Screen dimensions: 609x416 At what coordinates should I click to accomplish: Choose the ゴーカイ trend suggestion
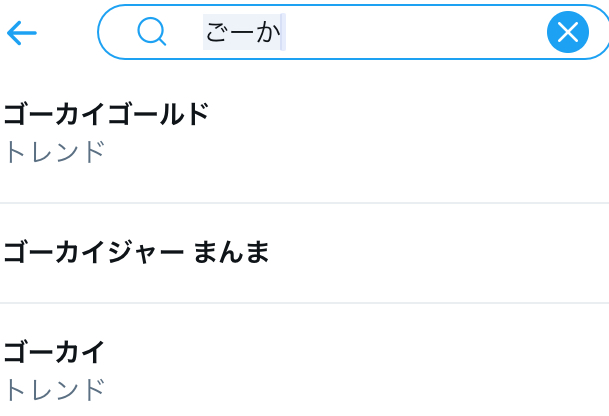pyautogui.click(x=54, y=352)
